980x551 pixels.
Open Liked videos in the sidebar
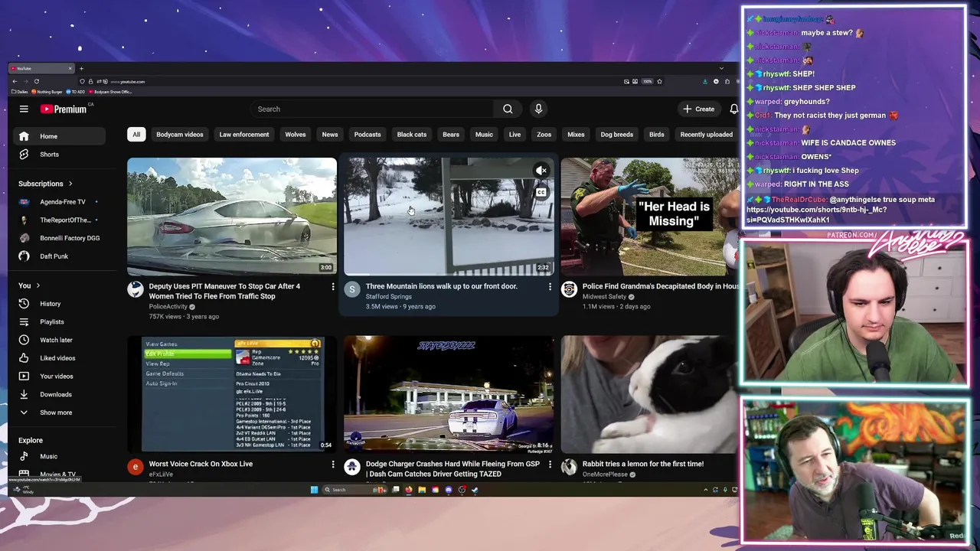[60, 358]
